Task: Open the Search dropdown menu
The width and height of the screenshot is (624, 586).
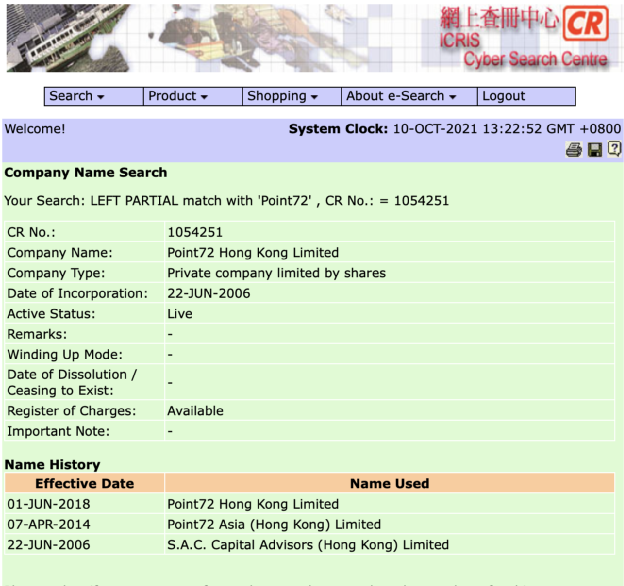Action: (x=94, y=96)
